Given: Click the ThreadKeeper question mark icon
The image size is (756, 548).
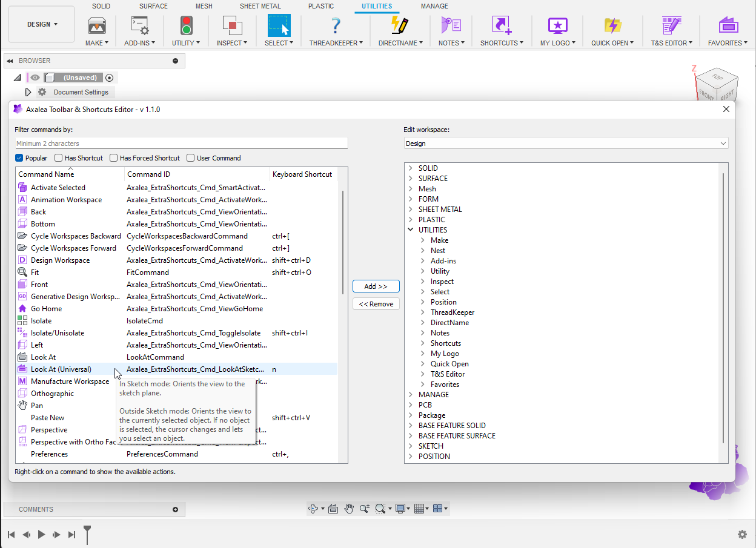Looking at the screenshot, I should tap(336, 26).
